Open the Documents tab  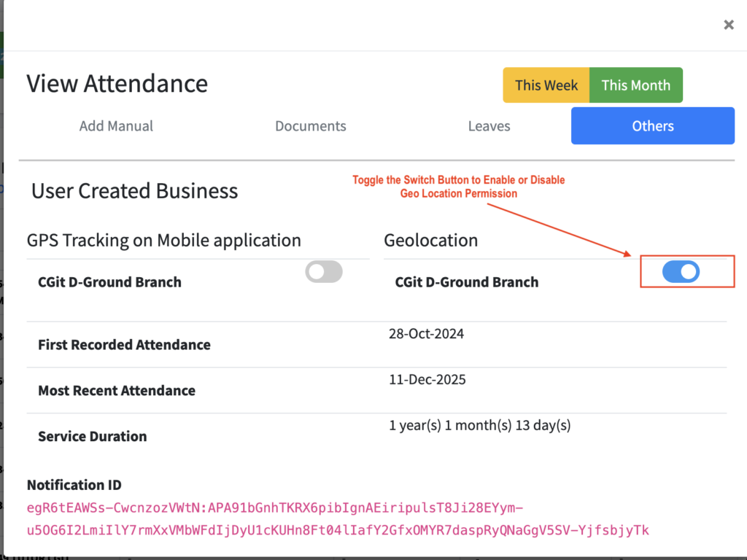pyautogui.click(x=310, y=126)
